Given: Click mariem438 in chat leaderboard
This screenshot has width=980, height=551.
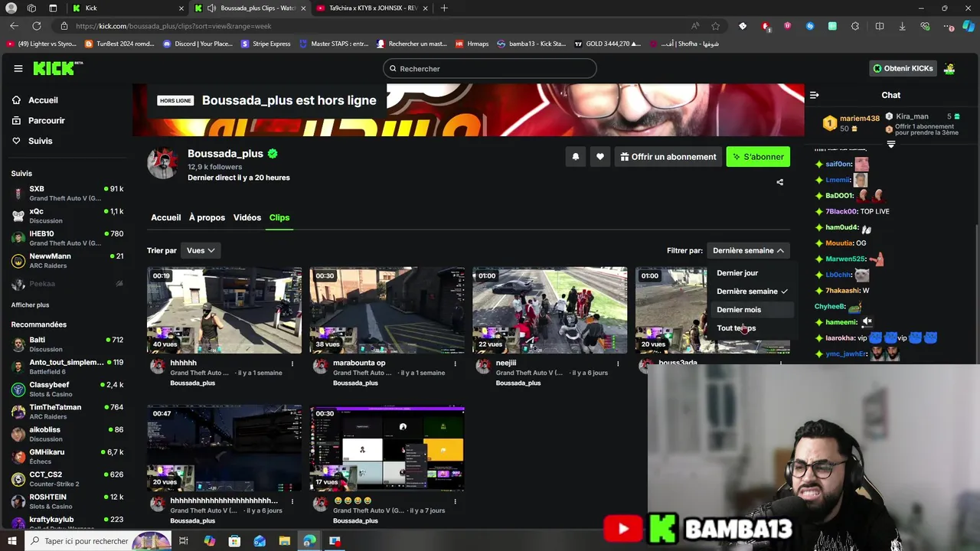Looking at the screenshot, I should coord(853,122).
